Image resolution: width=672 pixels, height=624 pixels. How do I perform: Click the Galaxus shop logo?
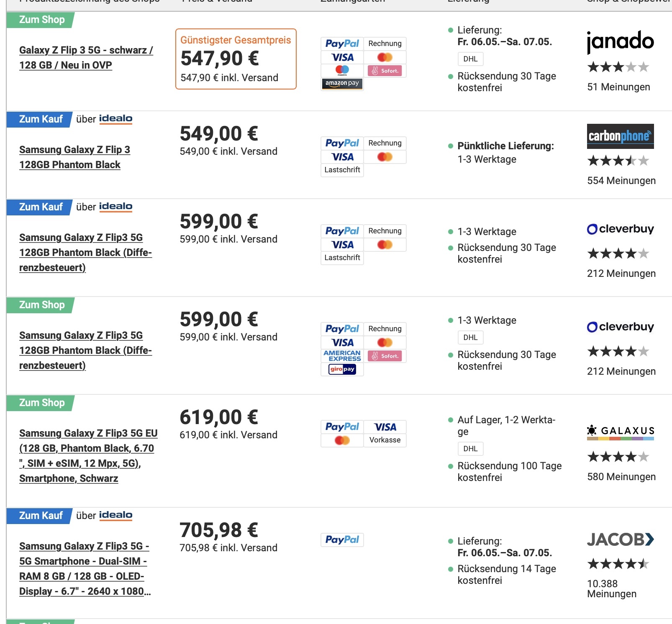pyautogui.click(x=620, y=432)
